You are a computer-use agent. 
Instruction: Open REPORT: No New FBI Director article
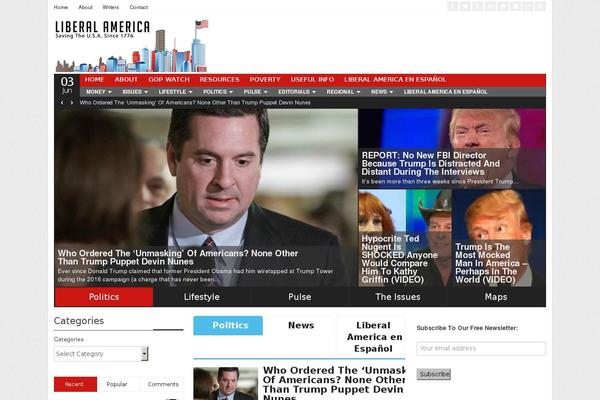click(430, 164)
